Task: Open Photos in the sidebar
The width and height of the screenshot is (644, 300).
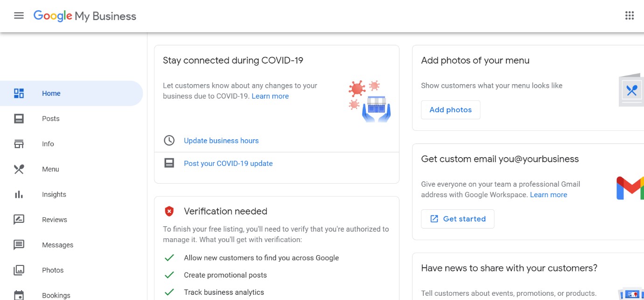Action: coord(71,270)
